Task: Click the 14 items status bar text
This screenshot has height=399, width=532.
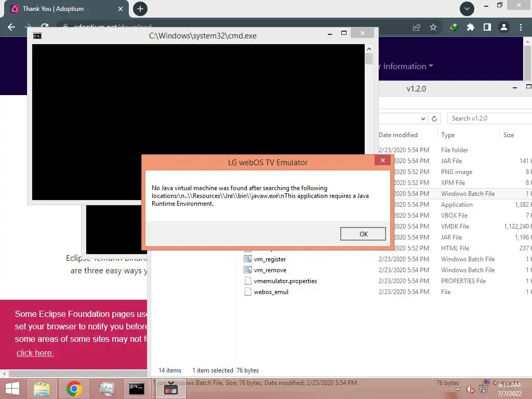Action: 170,370
